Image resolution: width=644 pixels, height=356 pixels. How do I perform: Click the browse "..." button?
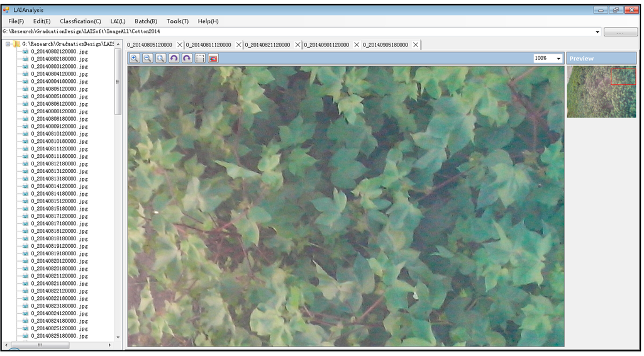(x=620, y=31)
